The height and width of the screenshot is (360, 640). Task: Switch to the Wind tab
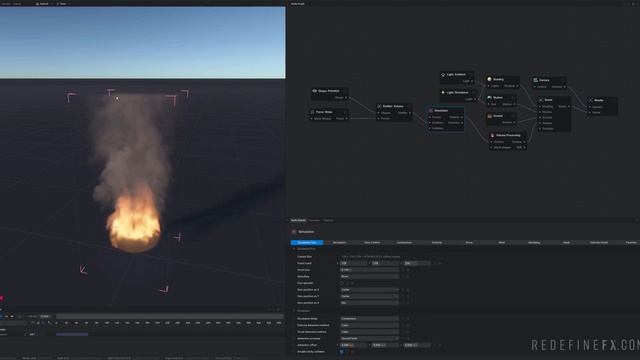502,242
